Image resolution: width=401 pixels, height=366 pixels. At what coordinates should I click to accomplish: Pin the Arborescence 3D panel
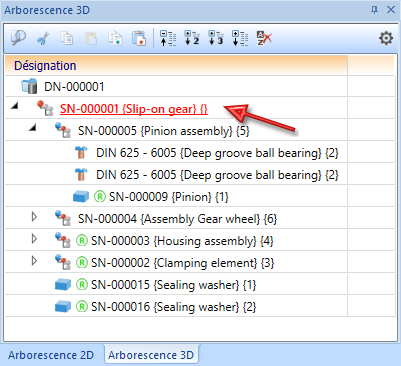pos(375,10)
